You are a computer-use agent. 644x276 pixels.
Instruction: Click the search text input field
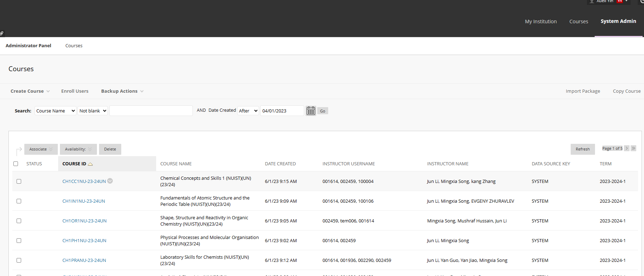coord(151,111)
